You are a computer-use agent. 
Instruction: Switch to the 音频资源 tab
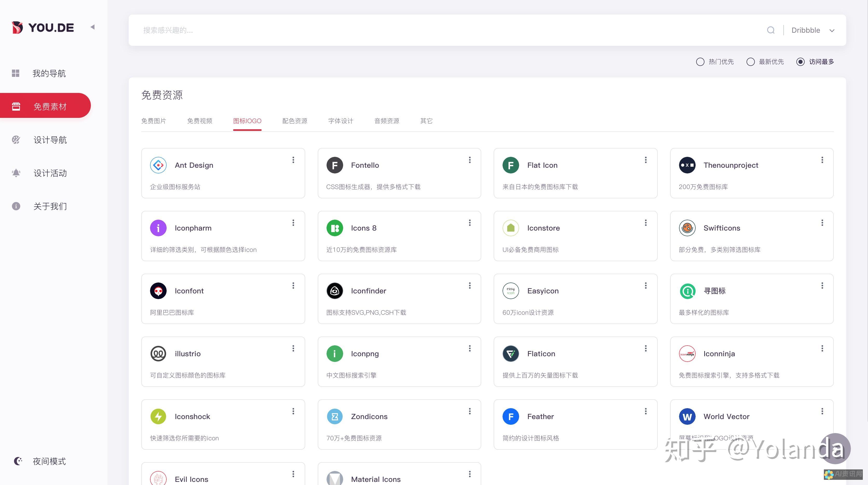click(387, 121)
